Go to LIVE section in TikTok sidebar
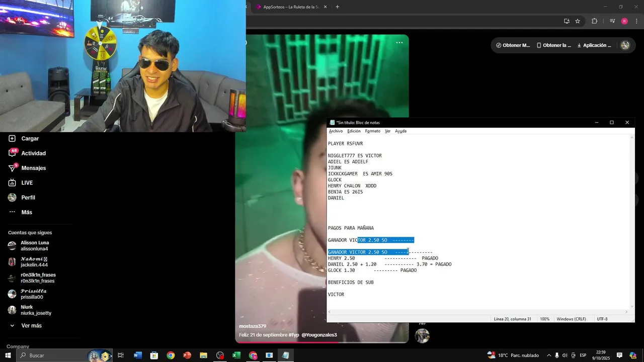644x362 pixels. pyautogui.click(x=21, y=183)
